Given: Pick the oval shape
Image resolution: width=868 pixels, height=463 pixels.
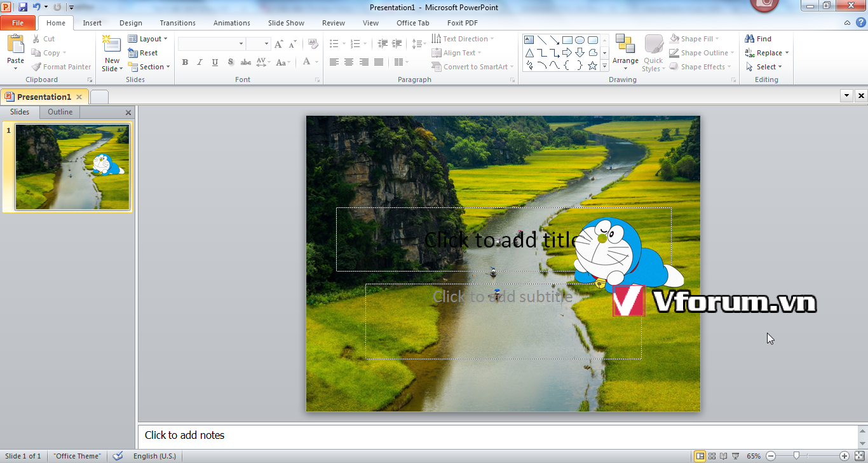Looking at the screenshot, I should click(x=580, y=39).
